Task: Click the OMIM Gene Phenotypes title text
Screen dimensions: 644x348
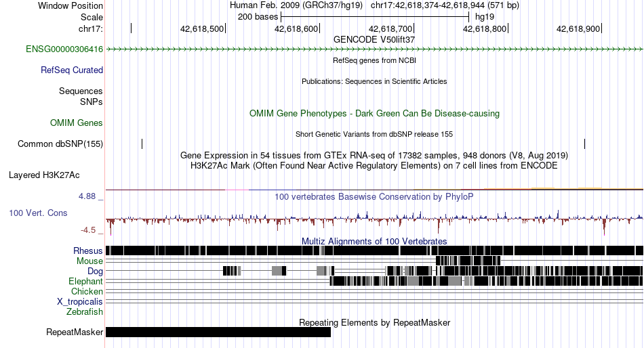Action: click(374, 113)
